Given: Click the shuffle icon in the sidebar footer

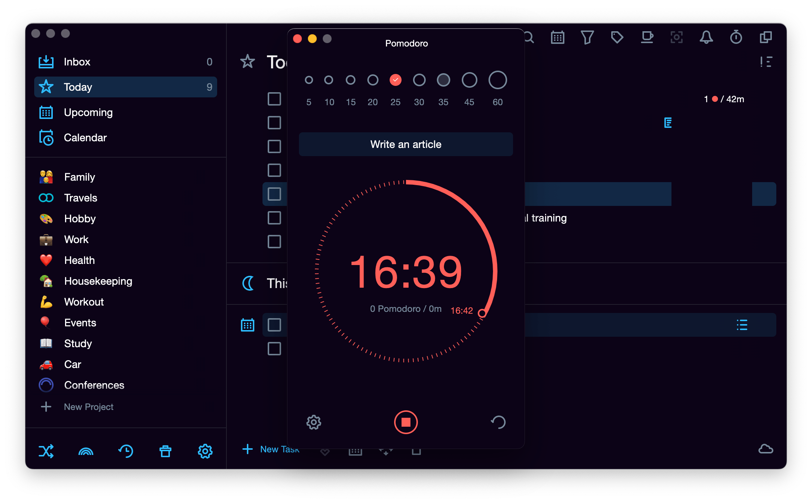Looking at the screenshot, I should click(x=46, y=451).
